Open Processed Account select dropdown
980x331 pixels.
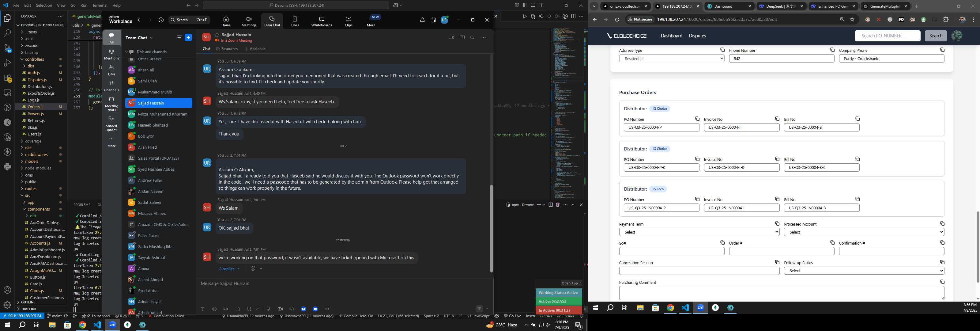click(864, 232)
